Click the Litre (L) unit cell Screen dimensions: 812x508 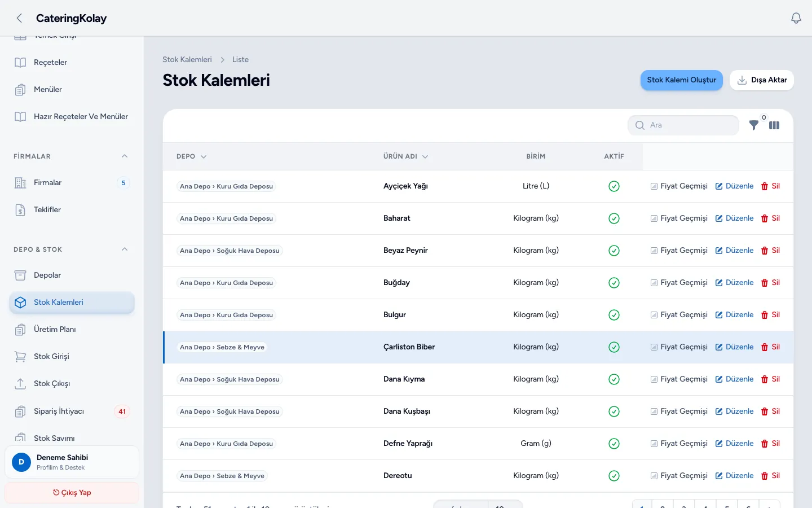[x=536, y=186]
